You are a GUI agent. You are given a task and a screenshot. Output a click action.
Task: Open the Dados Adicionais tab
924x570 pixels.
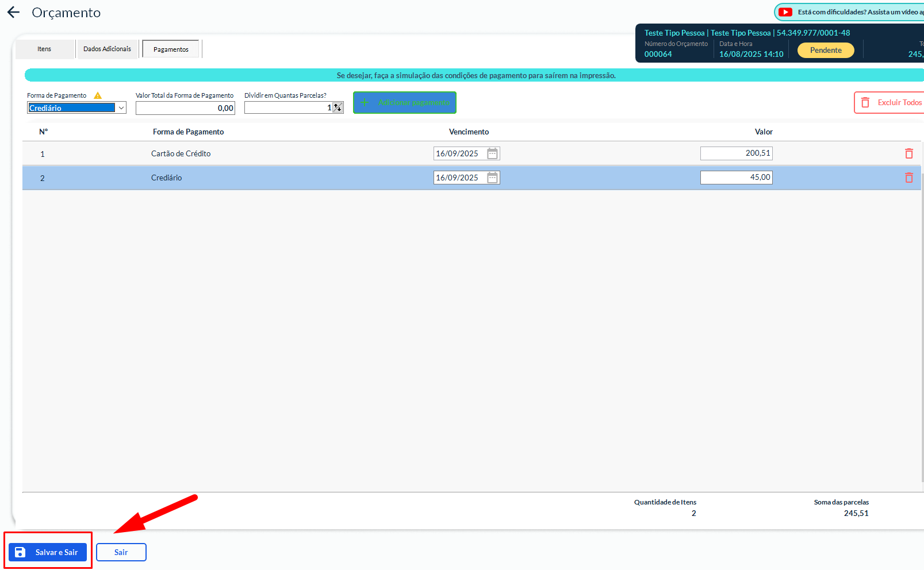coord(107,49)
